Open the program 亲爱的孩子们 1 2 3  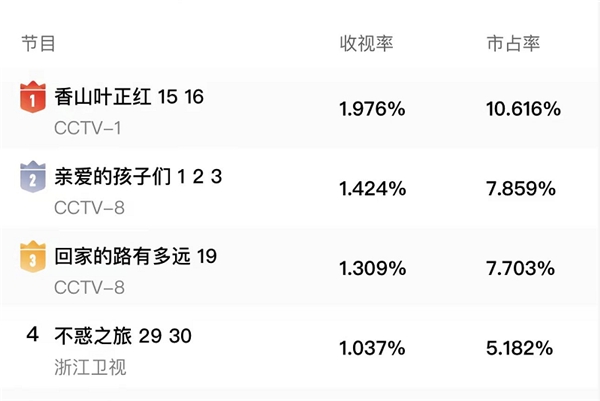[x=138, y=177]
